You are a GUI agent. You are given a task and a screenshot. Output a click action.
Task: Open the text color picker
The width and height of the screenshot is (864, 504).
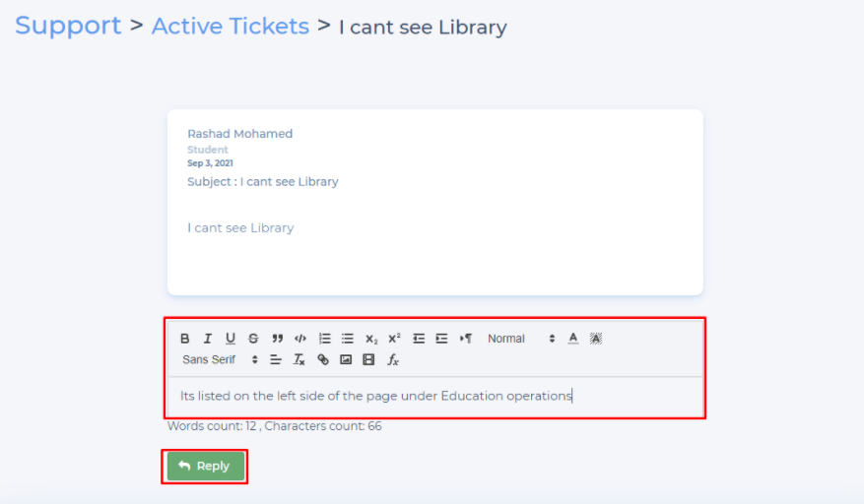point(573,339)
